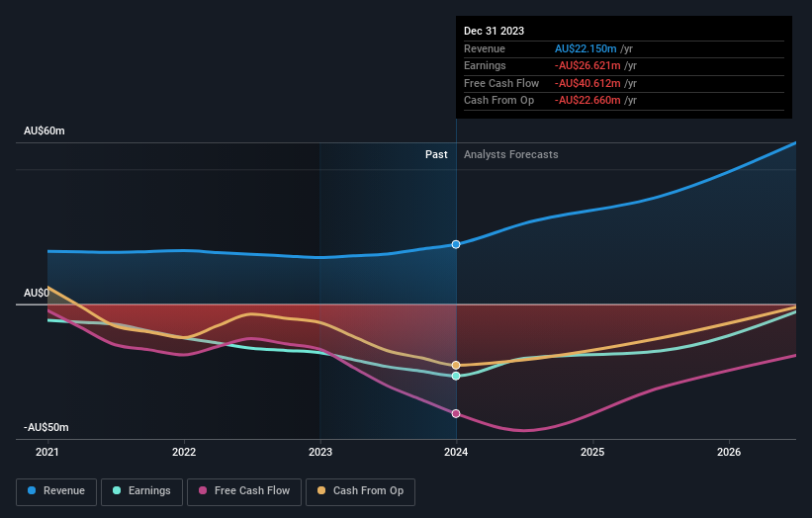
Task: Select the Free Cash Flow data point at 2024
Action: pos(456,413)
